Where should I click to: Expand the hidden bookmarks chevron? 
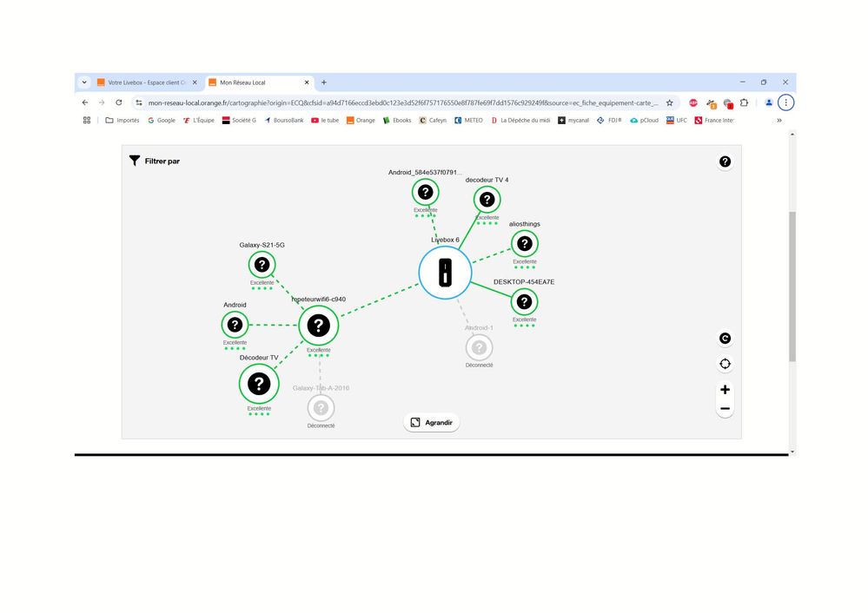coord(779,121)
